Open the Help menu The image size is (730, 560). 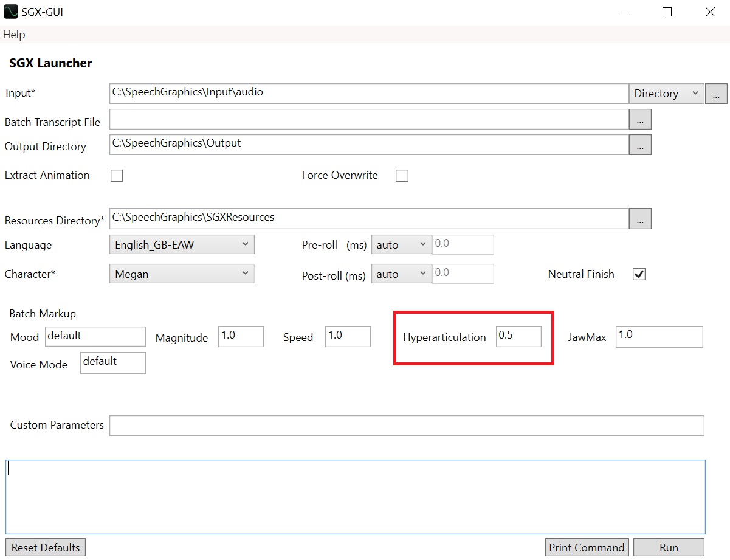click(x=14, y=35)
